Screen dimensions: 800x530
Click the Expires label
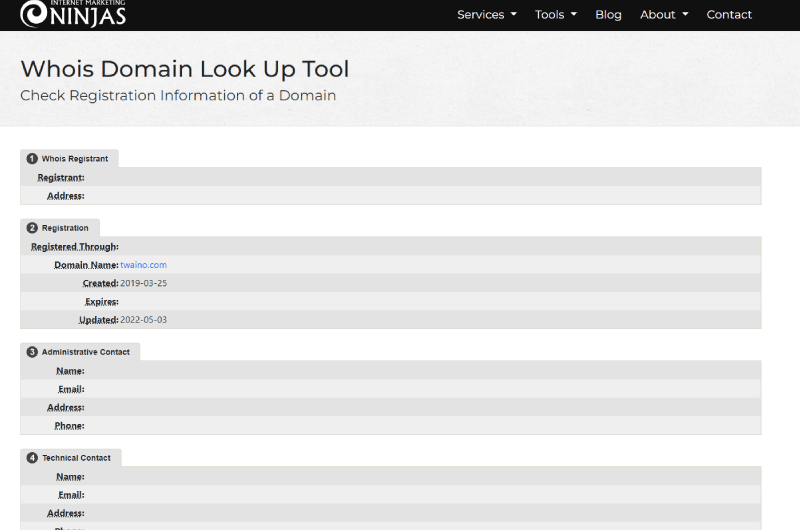[102, 301]
